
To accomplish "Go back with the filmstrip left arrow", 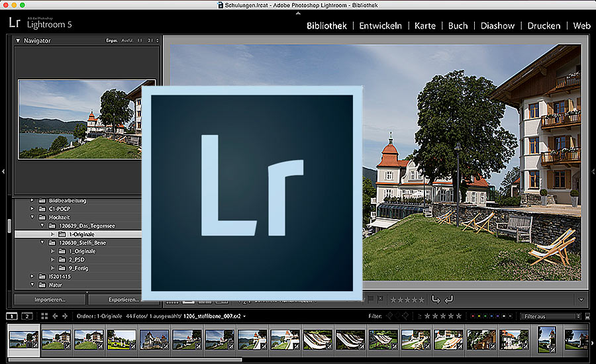I will [56, 316].
